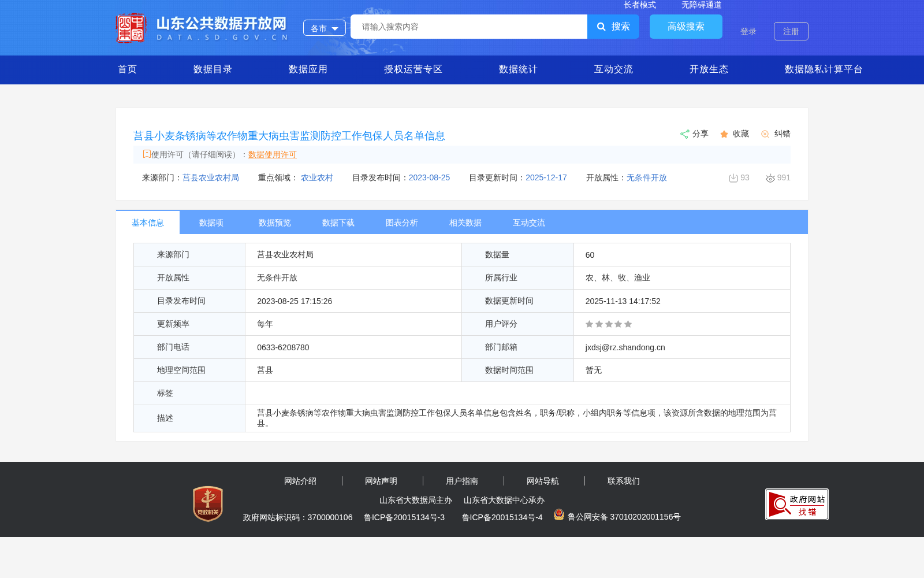Click the view count eye icon beside 991
The image size is (924, 578).
770,179
